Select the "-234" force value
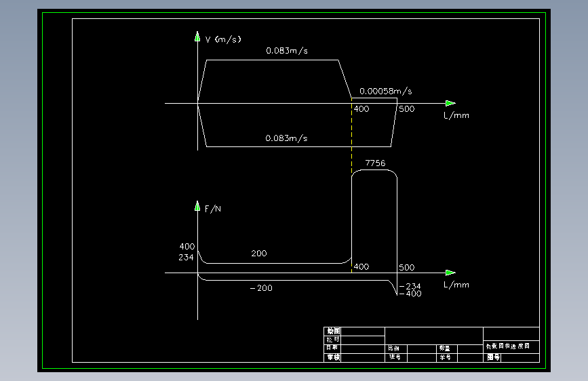This screenshot has width=588, height=381. pyautogui.click(x=410, y=286)
